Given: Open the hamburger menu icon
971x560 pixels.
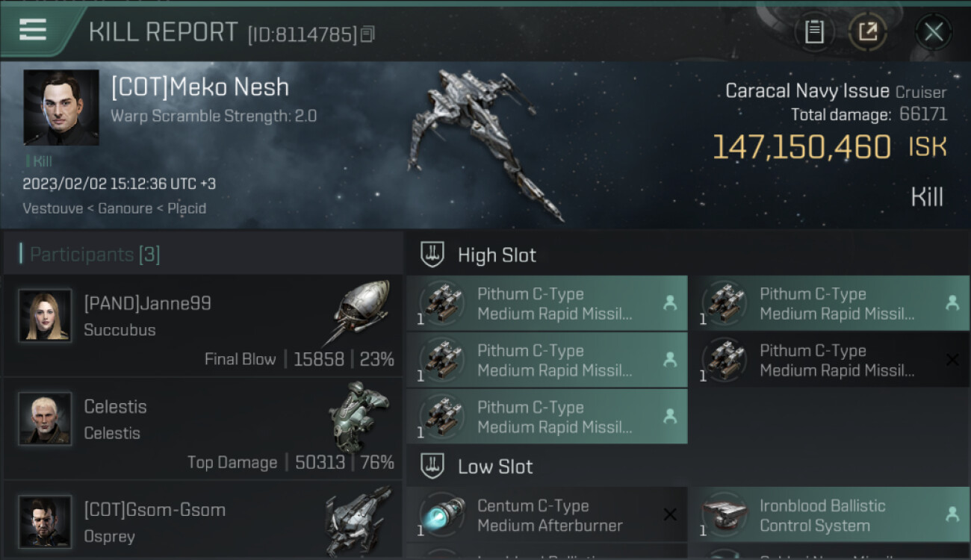Looking at the screenshot, I should tap(34, 31).
